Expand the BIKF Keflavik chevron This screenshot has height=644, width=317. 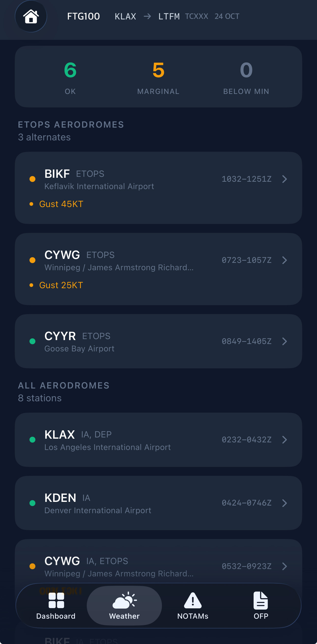285,179
